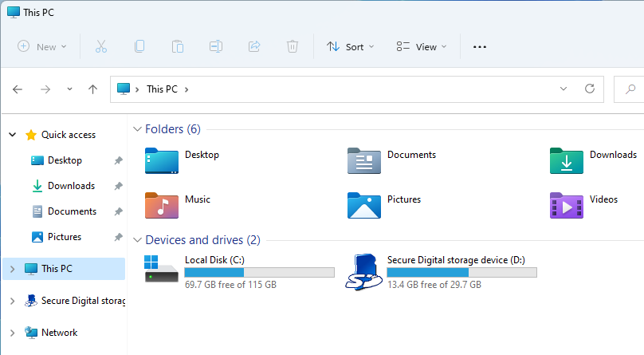
Task: Select the Local Disk (C:) drive icon
Action: click(x=161, y=268)
